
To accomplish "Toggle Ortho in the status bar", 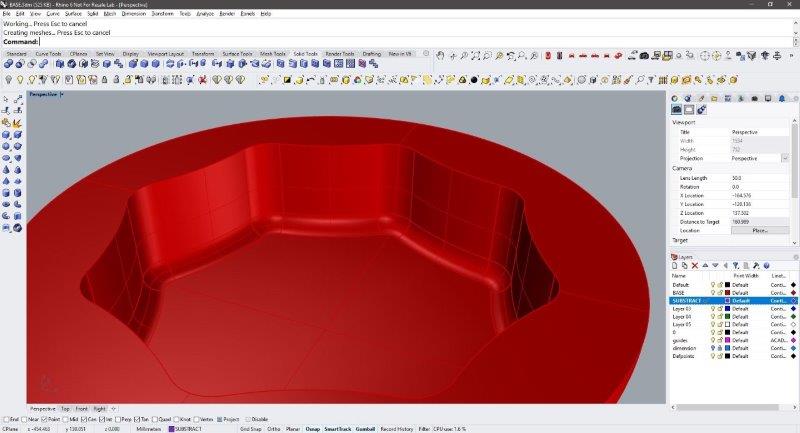I will [x=273, y=429].
